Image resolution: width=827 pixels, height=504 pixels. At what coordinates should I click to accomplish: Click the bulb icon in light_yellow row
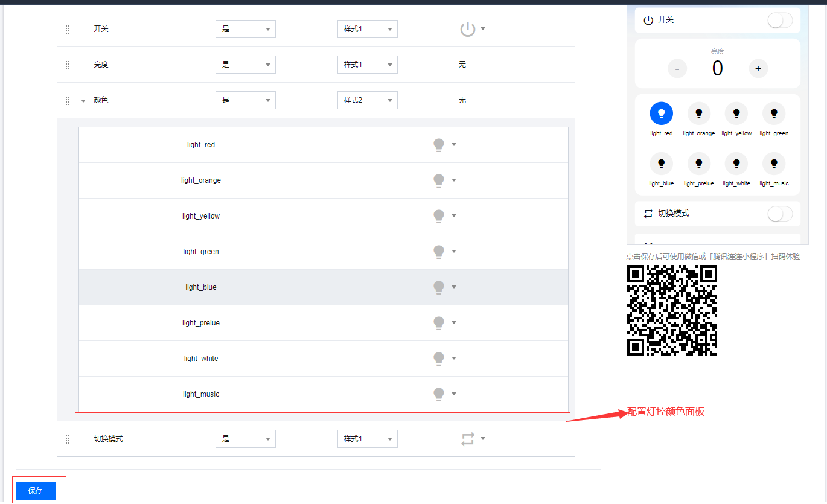(x=439, y=216)
